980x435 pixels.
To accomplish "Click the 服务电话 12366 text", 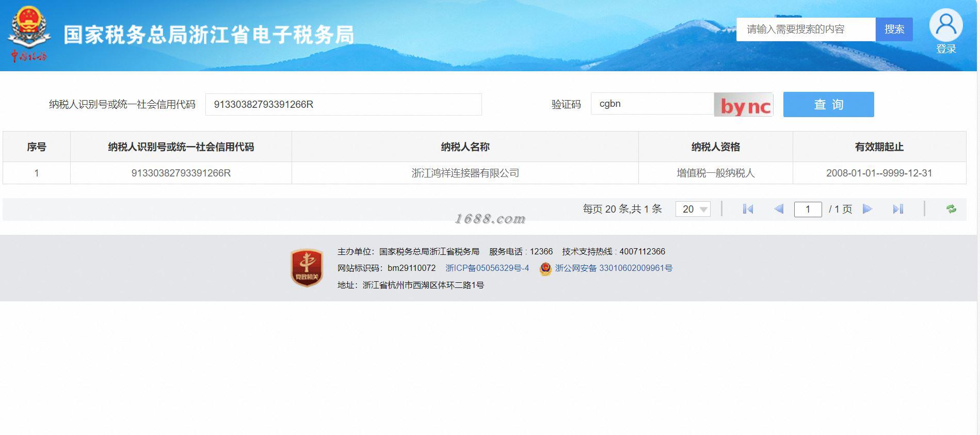I will [521, 252].
